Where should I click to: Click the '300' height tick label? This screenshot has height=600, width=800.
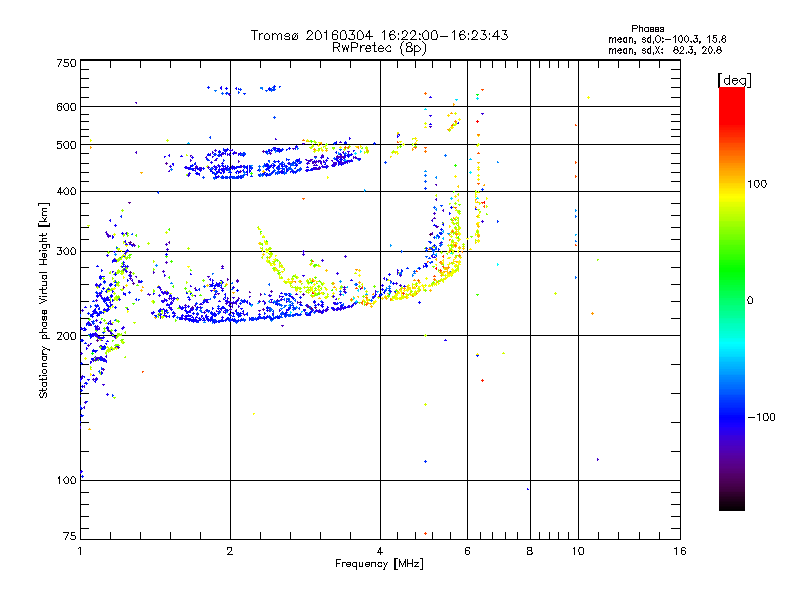[66, 252]
